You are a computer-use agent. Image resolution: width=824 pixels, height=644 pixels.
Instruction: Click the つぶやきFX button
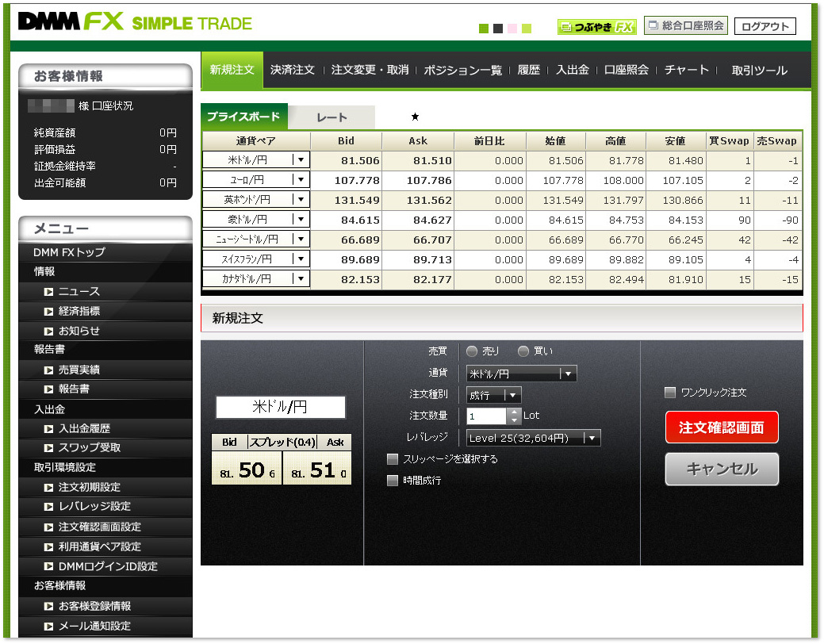pyautogui.click(x=597, y=27)
